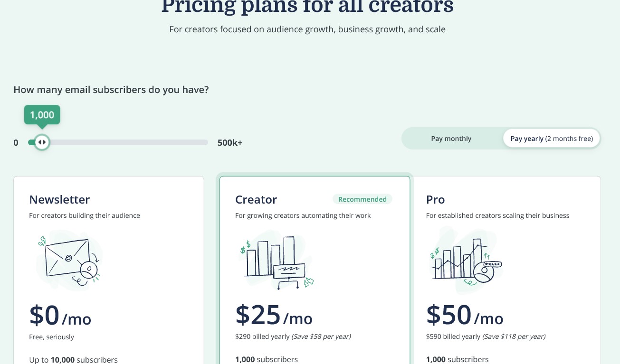This screenshot has height=364, width=620.
Task: Click the Newsletter plan title
Action: (59, 199)
